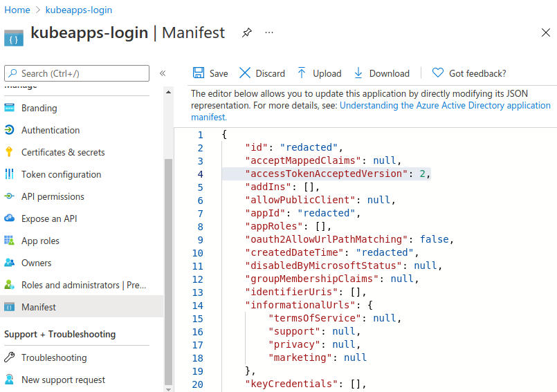Viewport: 557px width, 392px height.
Task: Go to Home breadcrumb
Action: click(17, 10)
